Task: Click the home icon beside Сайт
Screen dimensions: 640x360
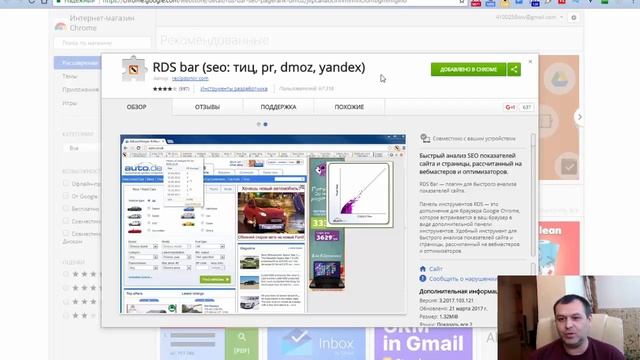Action: (x=423, y=269)
